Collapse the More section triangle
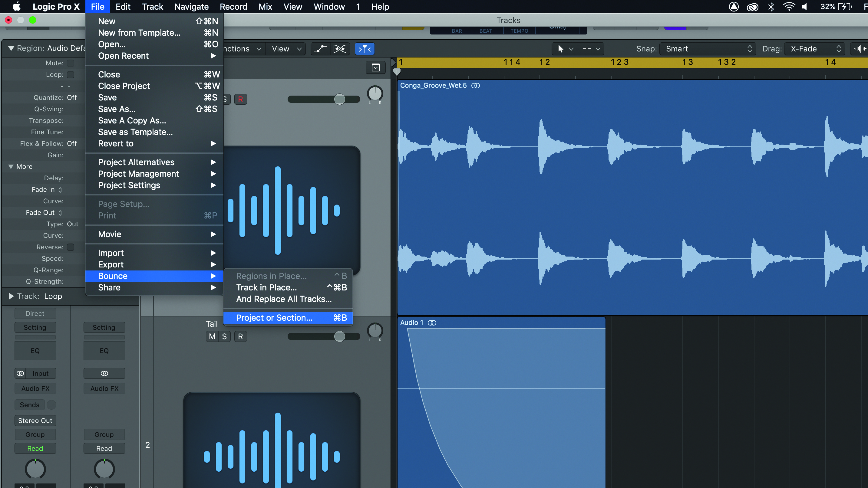The width and height of the screenshot is (868, 488). click(11, 166)
